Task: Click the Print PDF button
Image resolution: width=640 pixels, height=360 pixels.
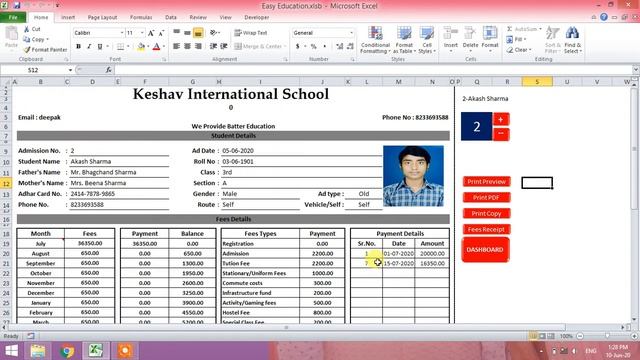Action: (487, 198)
